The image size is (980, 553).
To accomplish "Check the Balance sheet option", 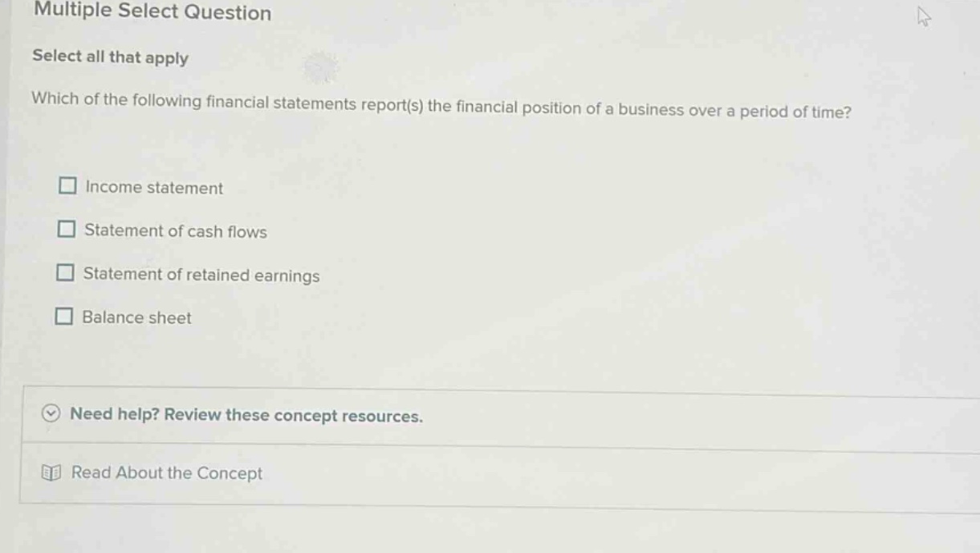I will click(66, 316).
